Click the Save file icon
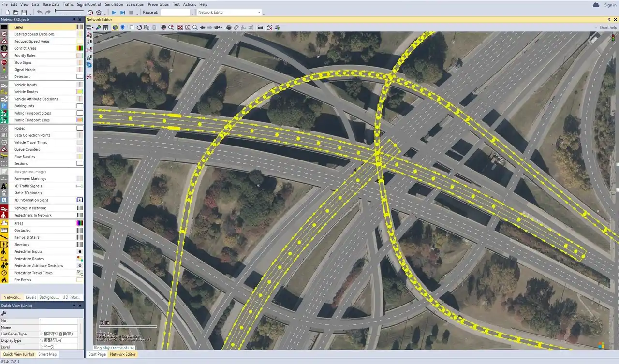This screenshot has height=364, width=619. coord(24,12)
